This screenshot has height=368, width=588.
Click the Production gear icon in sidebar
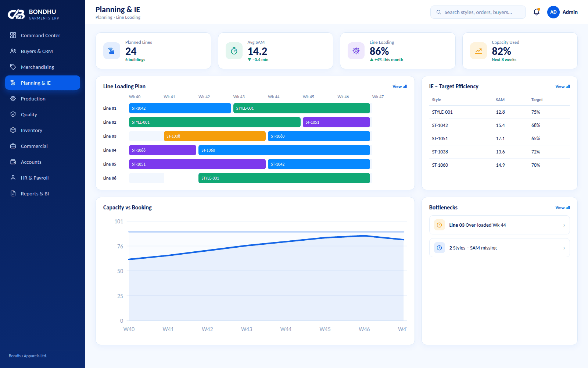[x=13, y=99]
